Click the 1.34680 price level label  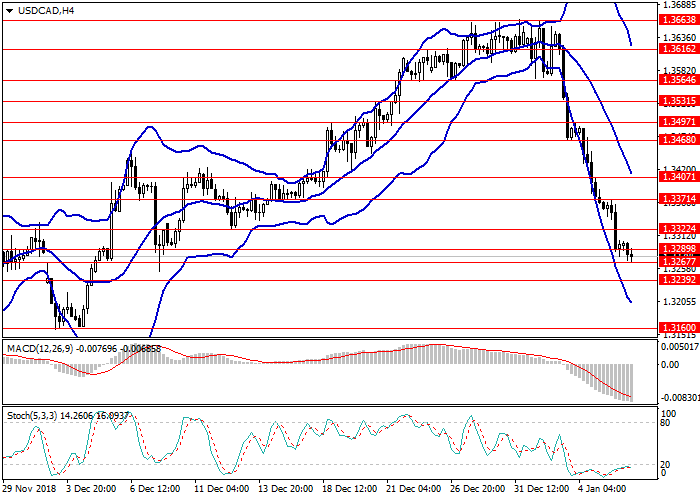[677, 140]
